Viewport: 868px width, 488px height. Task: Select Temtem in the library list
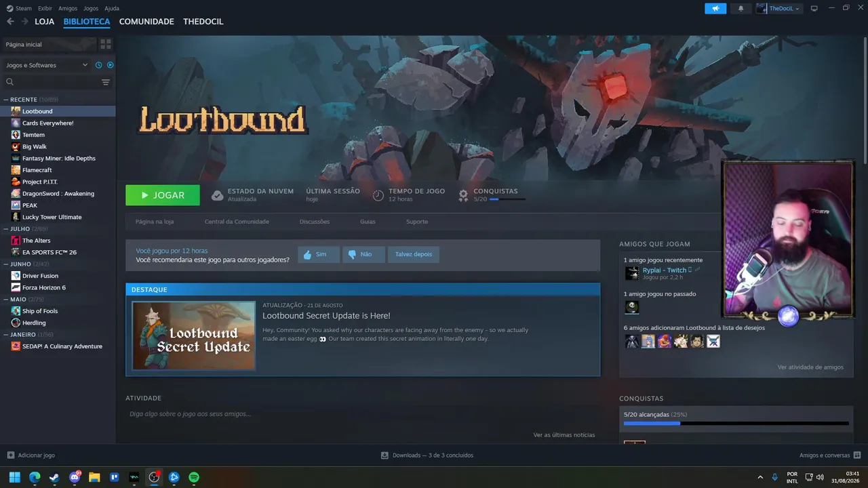click(58, 135)
